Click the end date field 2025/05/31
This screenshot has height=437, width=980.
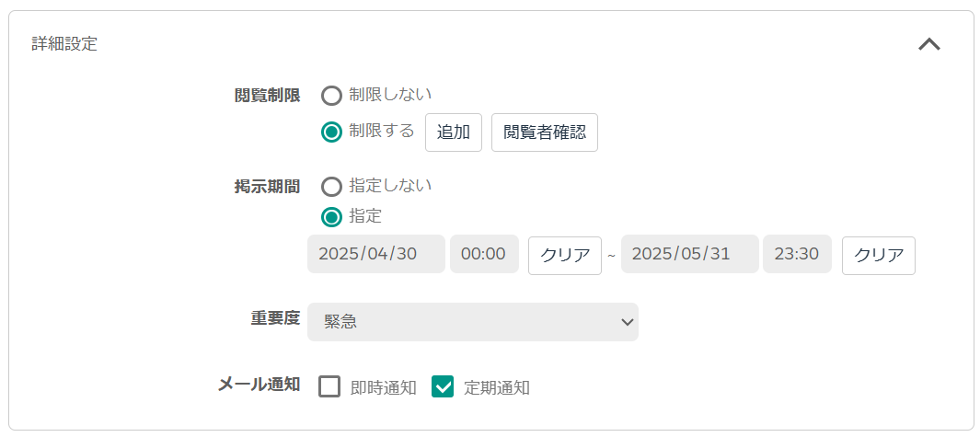689,254
